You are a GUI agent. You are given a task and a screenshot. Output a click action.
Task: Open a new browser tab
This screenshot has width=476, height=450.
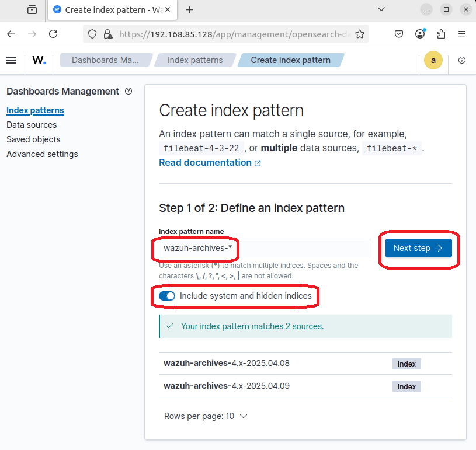190,9
